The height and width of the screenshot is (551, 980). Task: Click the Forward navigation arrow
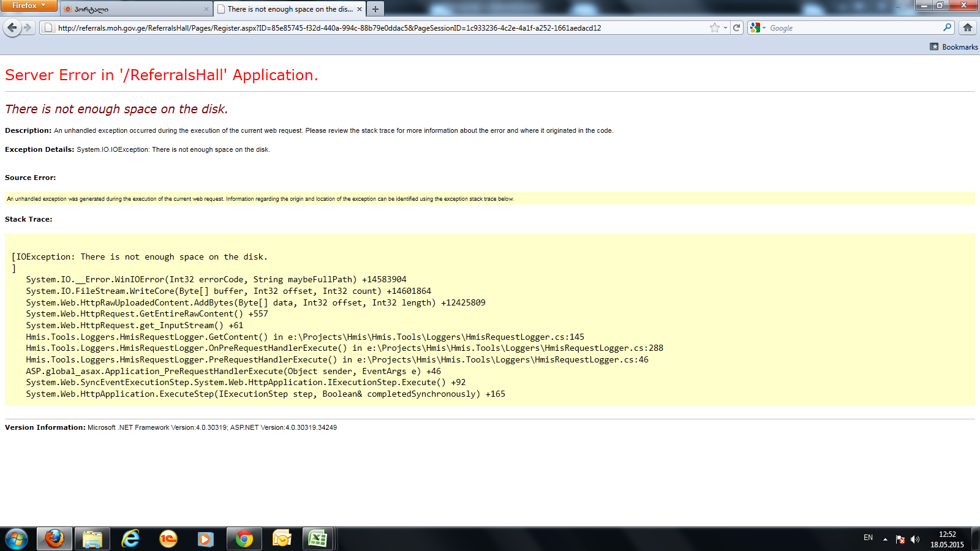pyautogui.click(x=28, y=28)
